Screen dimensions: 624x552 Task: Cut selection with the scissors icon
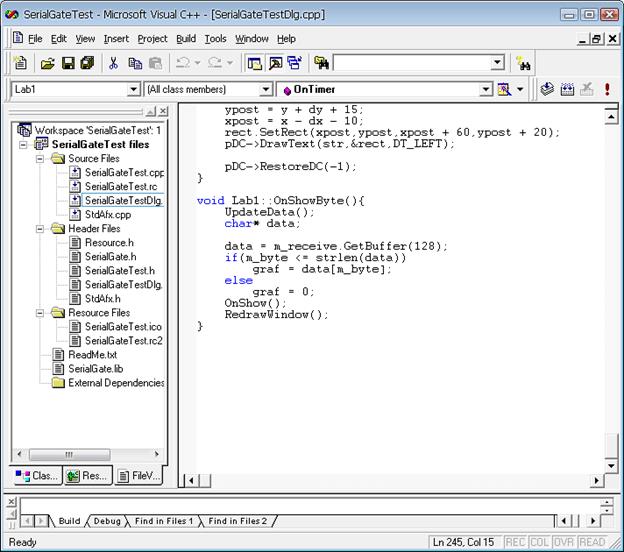(113, 63)
